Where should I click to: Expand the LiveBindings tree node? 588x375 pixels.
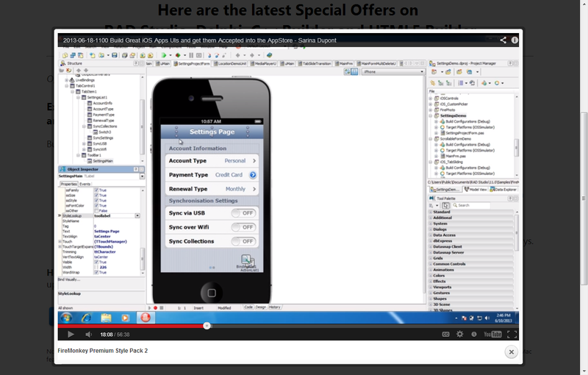66,80
